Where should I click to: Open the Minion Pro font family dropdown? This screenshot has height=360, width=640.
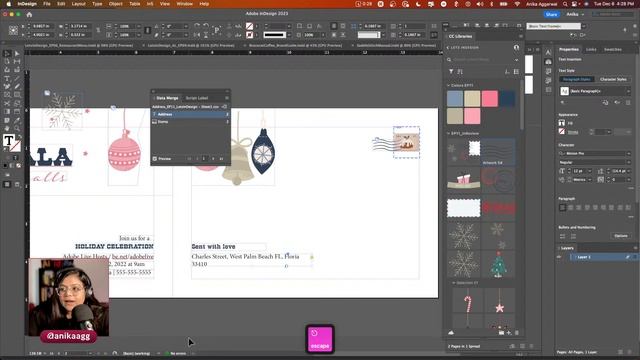pos(628,153)
